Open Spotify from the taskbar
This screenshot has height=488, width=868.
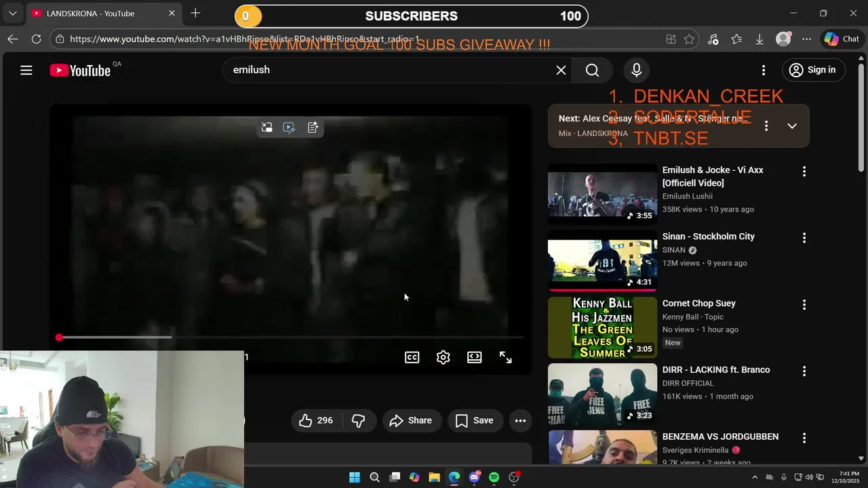click(x=494, y=477)
